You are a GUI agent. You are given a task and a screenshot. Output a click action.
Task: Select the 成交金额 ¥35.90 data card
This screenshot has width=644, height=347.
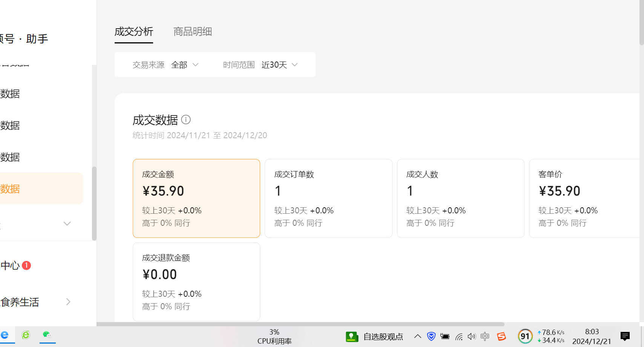click(x=196, y=198)
